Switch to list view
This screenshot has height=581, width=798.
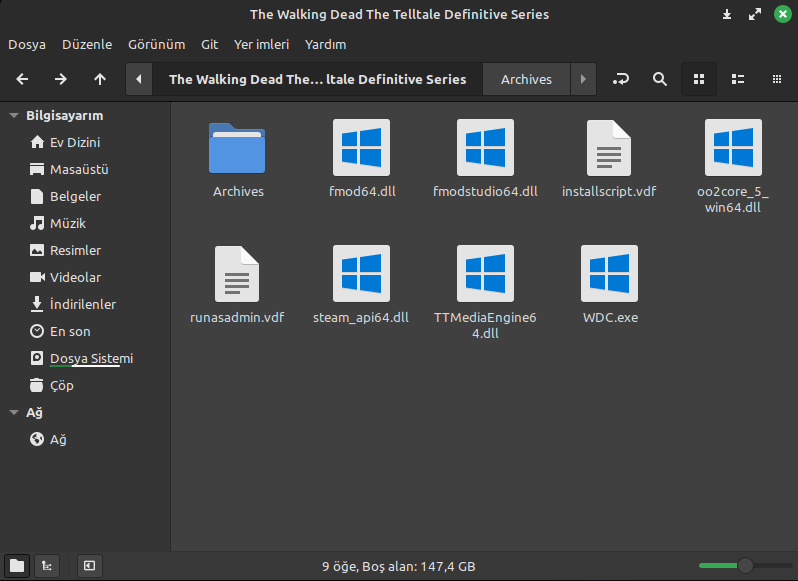738,79
